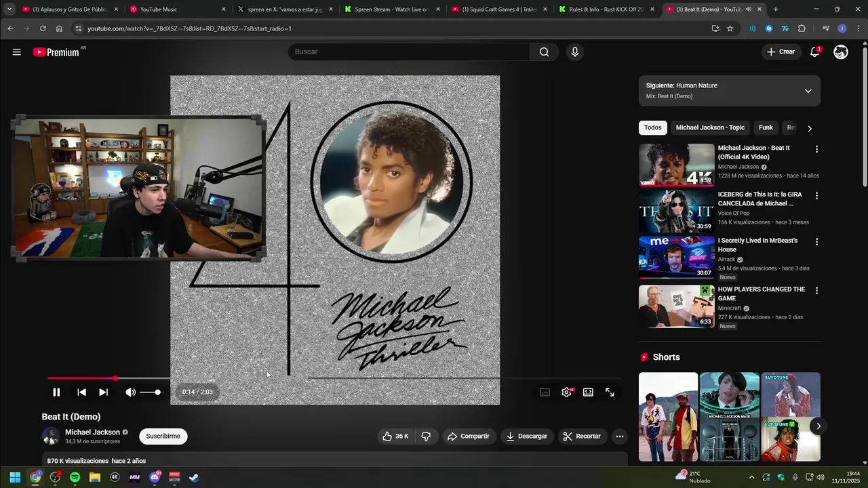Adjust the volume slider
Viewport: 868px width, 488px height.
click(151, 392)
